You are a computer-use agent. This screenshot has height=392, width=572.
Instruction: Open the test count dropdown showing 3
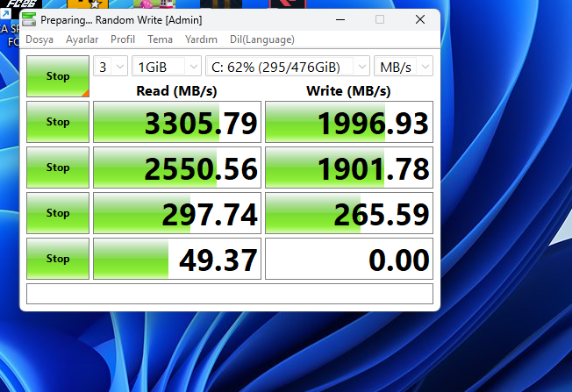111,66
